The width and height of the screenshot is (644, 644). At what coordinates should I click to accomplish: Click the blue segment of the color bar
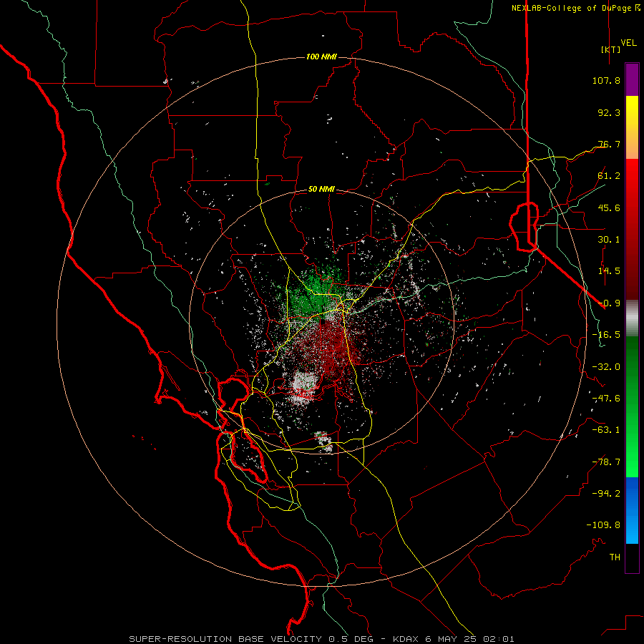click(632, 510)
